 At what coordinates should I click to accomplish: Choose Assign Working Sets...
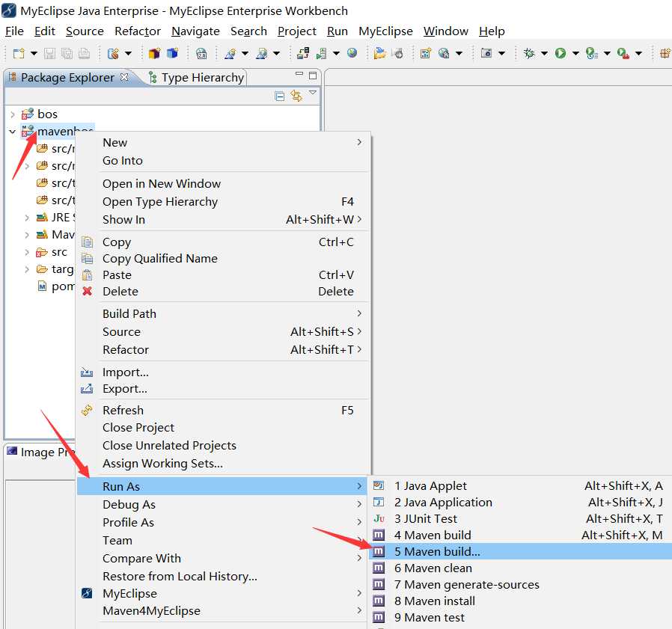click(223, 464)
